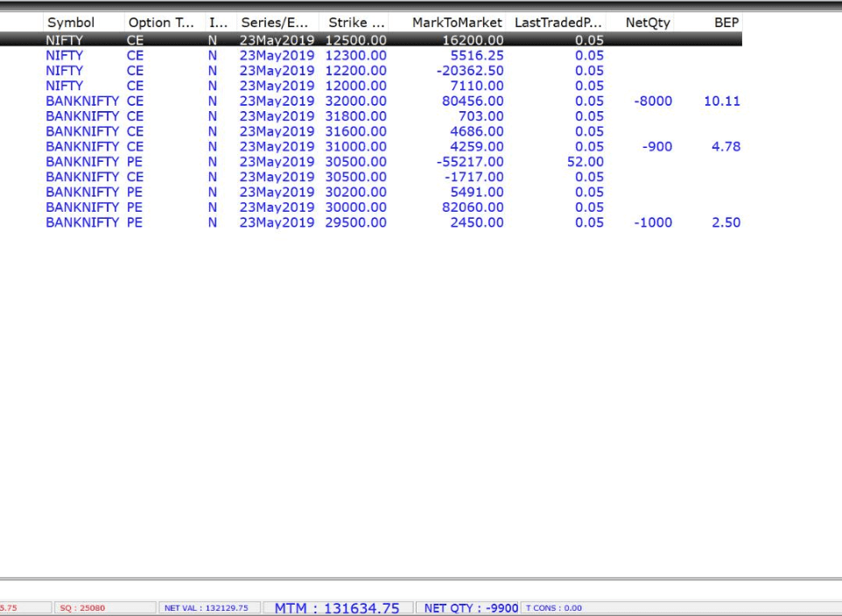The image size is (842, 616).
Task: Click strike price 12300.00
Action: pyautogui.click(x=356, y=55)
